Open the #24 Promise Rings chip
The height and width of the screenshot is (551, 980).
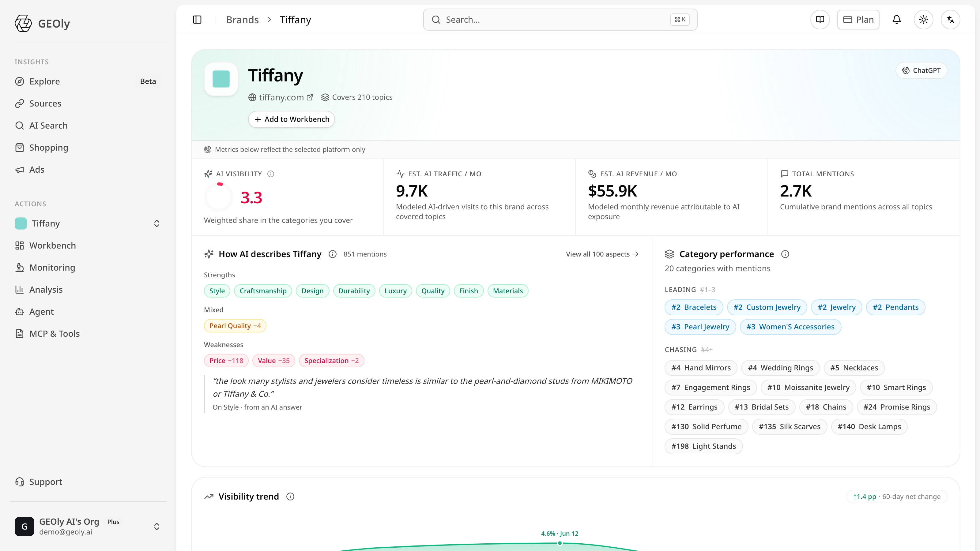(x=897, y=407)
